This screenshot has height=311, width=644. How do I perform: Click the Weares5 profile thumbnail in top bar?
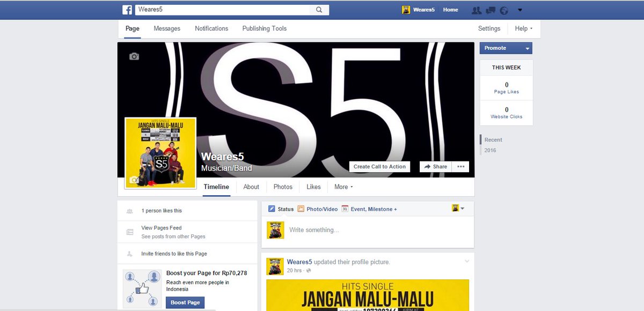(x=406, y=10)
